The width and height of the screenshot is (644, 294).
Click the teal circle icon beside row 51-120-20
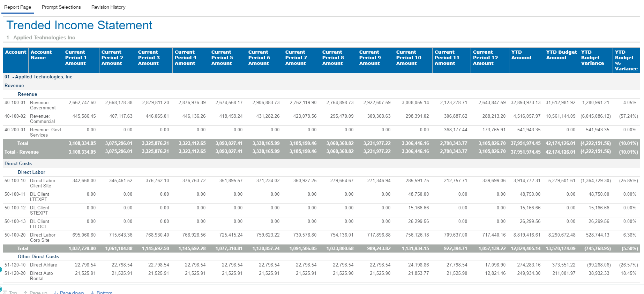pyautogui.click(x=1, y=270)
